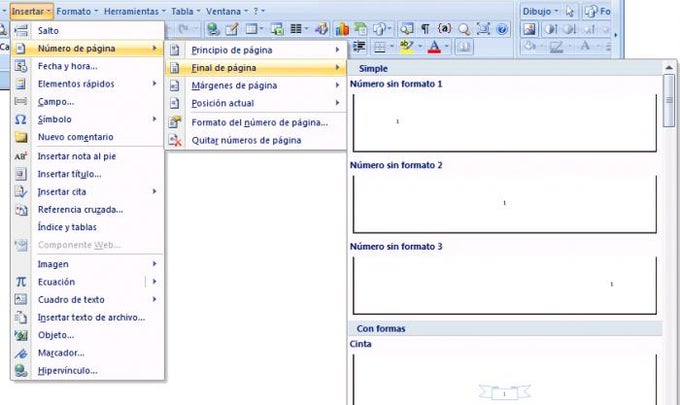Select Salto from the Insertar menu
The height and width of the screenshot is (405, 680).
pos(87,30)
